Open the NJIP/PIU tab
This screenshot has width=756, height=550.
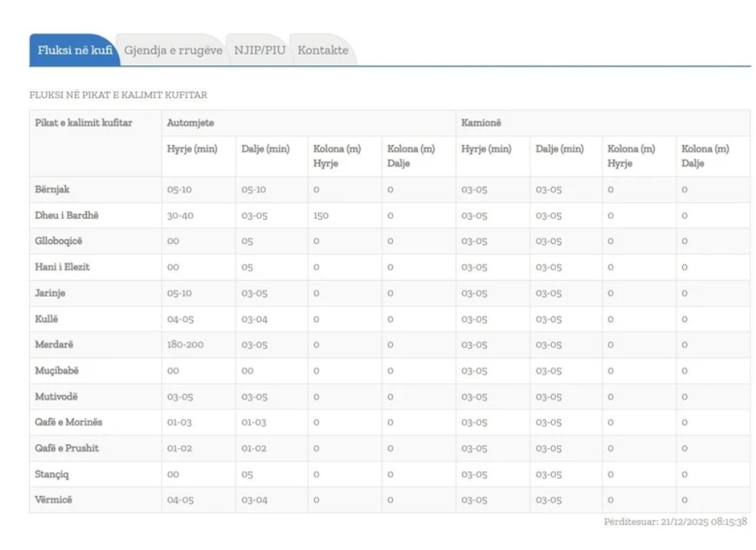pos(259,50)
